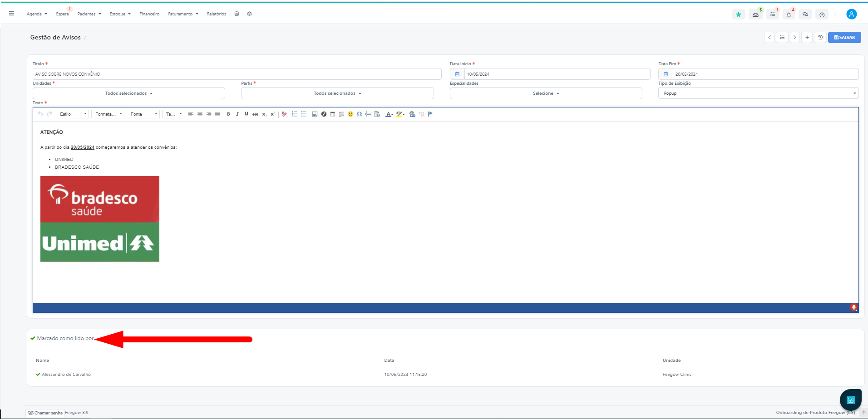The height and width of the screenshot is (419, 868).
Task: Open the hamburger side menu
Action: point(11,14)
